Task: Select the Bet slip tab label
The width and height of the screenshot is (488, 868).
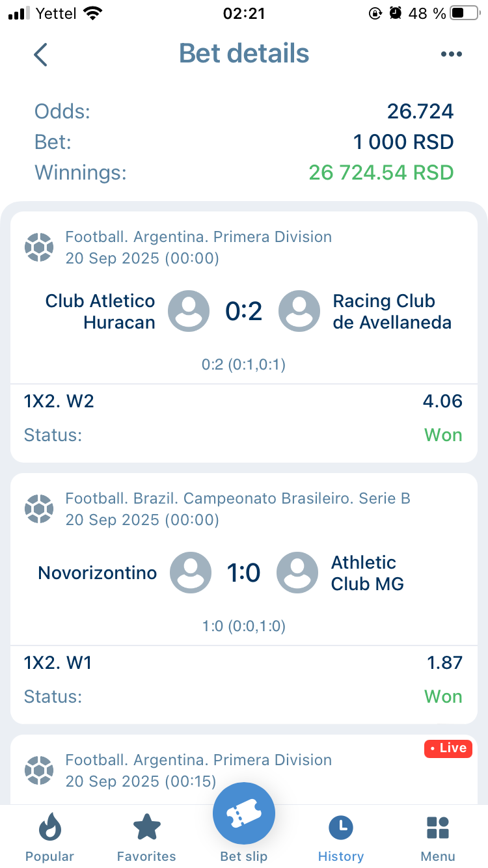Action: (x=244, y=856)
